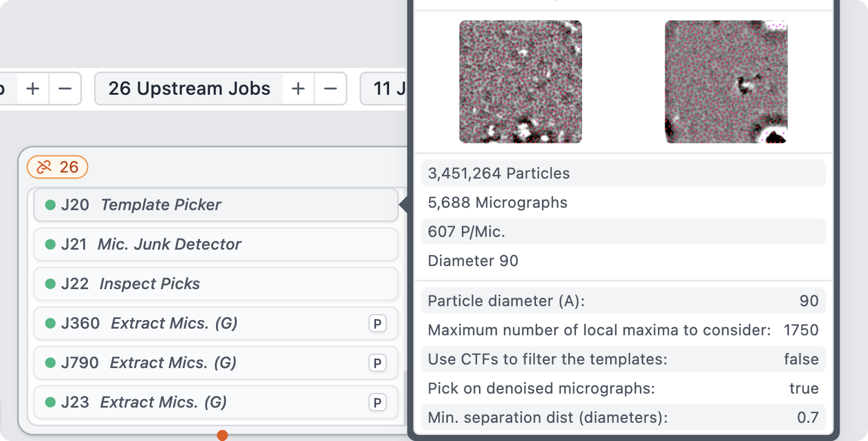Click the P badge on job J360
The width and height of the screenshot is (868, 441).
point(378,324)
